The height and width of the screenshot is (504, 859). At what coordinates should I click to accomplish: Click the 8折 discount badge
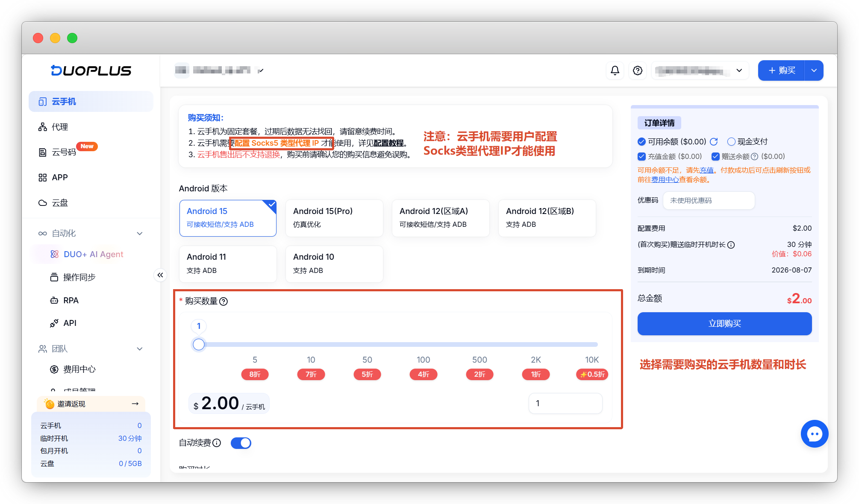click(255, 375)
